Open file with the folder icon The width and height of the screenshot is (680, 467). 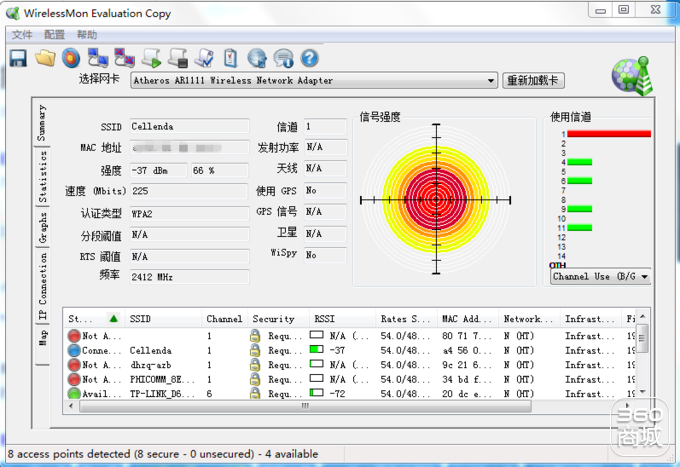45,58
